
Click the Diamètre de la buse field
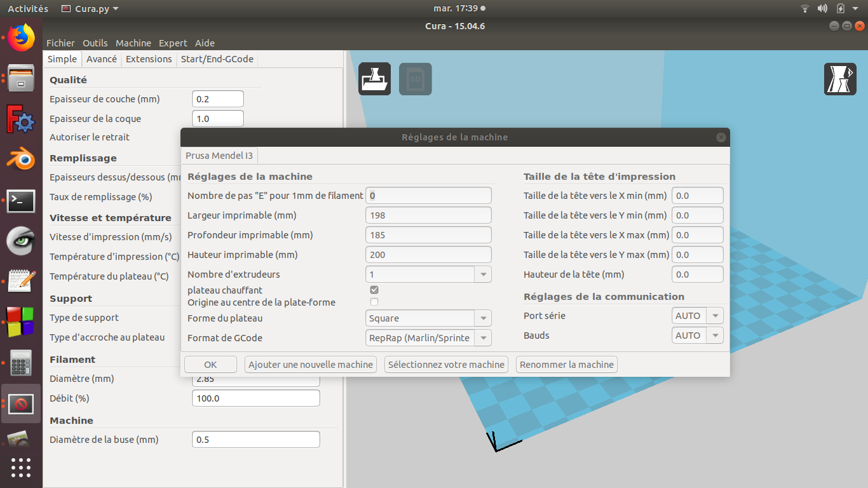pos(256,440)
